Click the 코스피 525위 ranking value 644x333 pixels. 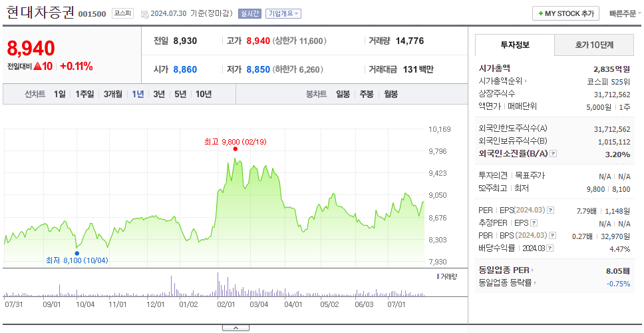[x=609, y=81]
